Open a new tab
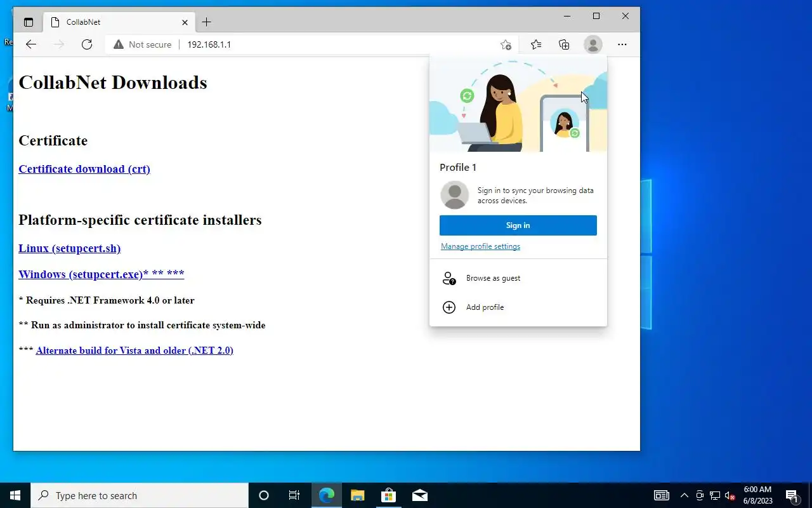Viewport: 812px width, 508px height. point(206,22)
